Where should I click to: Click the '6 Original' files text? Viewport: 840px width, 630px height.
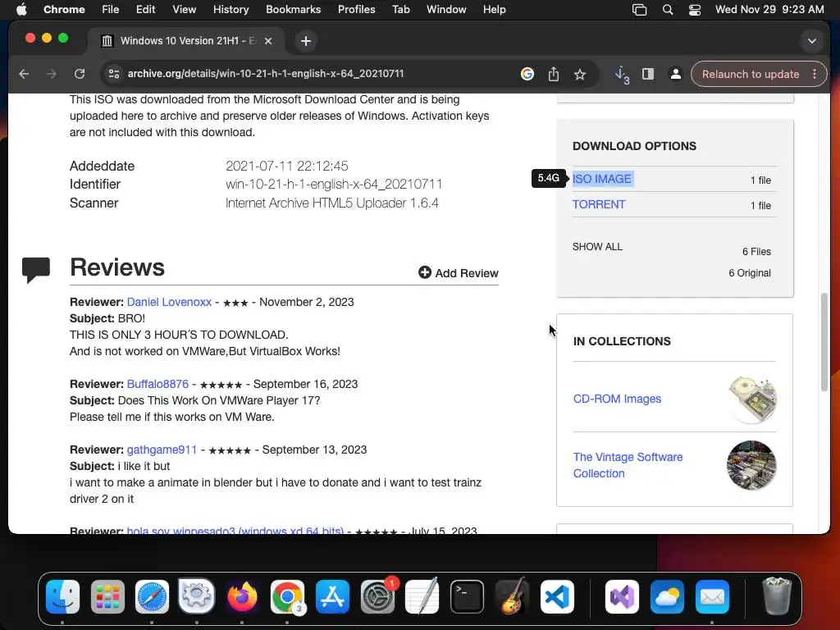pyautogui.click(x=750, y=272)
